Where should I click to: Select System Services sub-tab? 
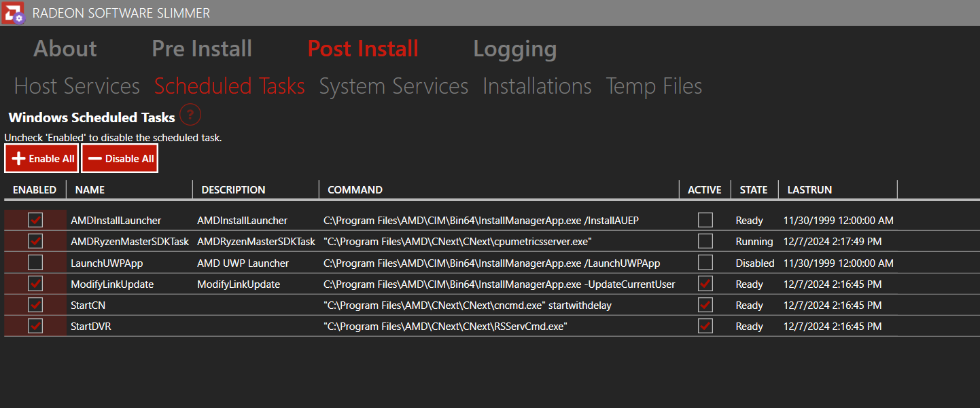click(393, 86)
